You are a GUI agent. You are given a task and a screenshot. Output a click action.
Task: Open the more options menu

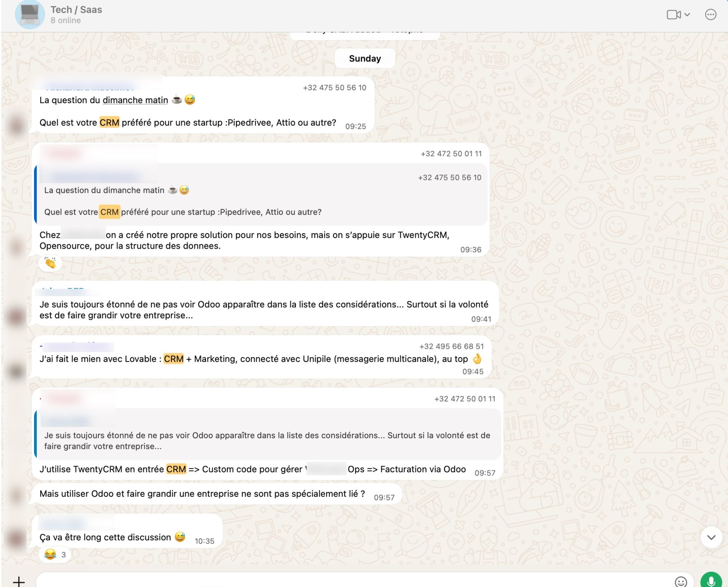pos(710,15)
